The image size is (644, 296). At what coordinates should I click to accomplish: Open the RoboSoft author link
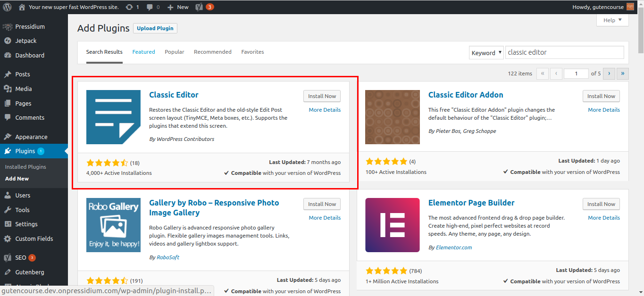(x=168, y=257)
